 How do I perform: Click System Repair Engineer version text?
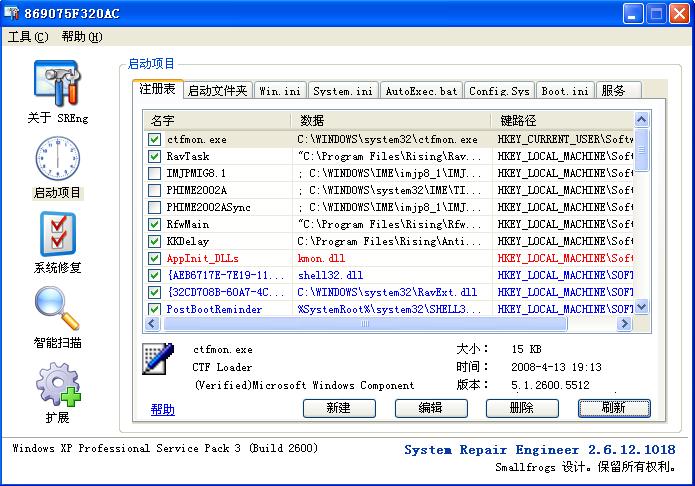point(539,450)
